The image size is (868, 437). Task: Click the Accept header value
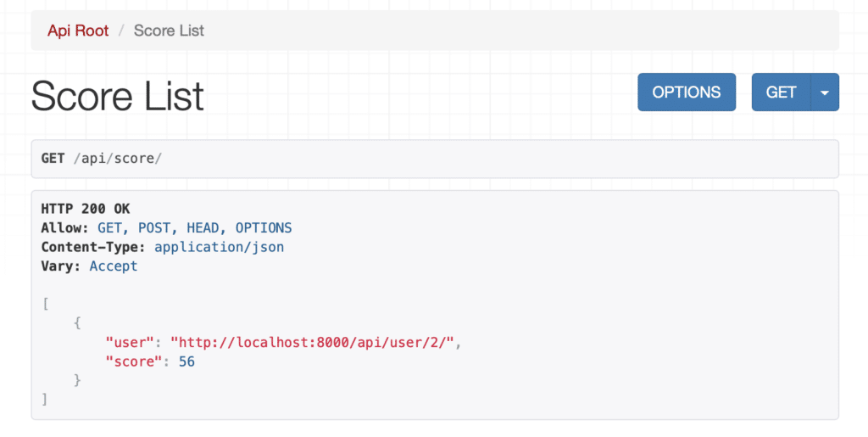coord(113,266)
